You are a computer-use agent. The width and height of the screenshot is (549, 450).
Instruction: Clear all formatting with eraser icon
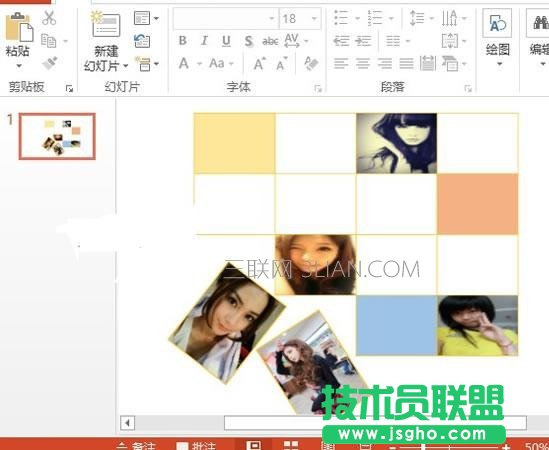(311, 64)
